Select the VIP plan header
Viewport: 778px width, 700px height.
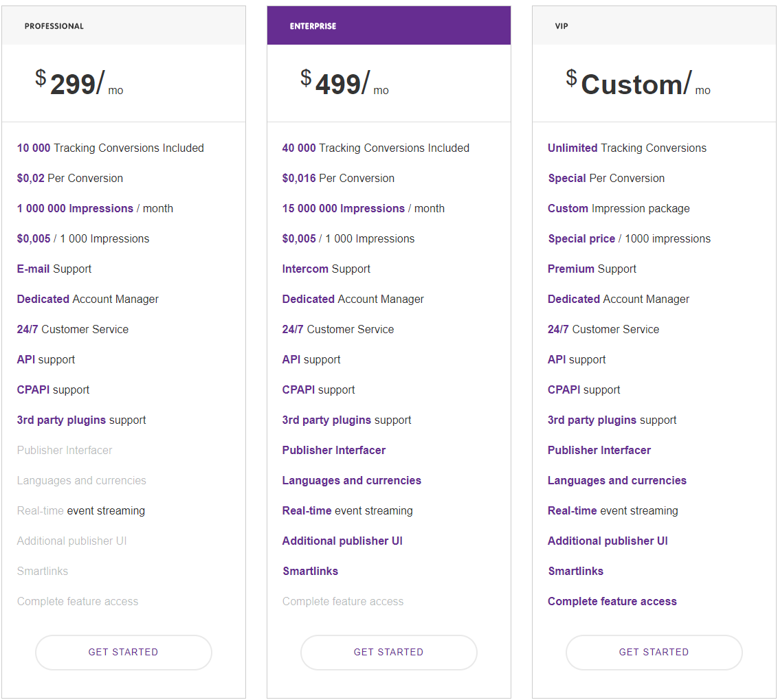[x=562, y=25]
